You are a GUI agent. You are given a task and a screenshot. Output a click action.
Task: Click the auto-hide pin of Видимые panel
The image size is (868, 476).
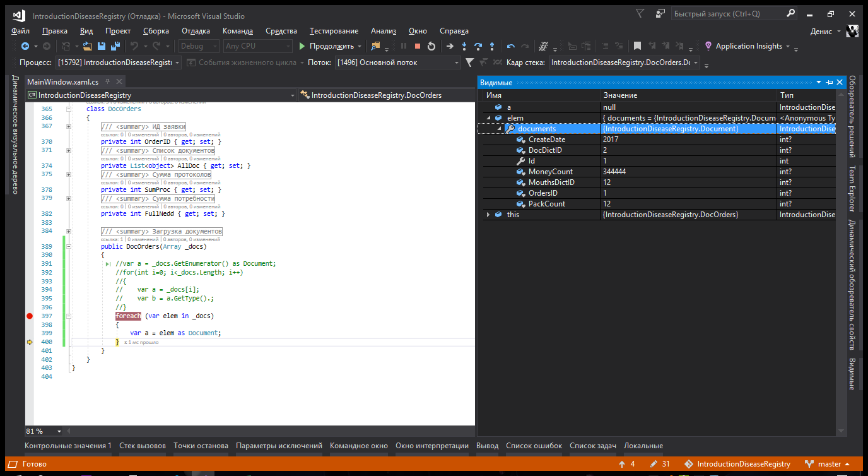(x=830, y=83)
